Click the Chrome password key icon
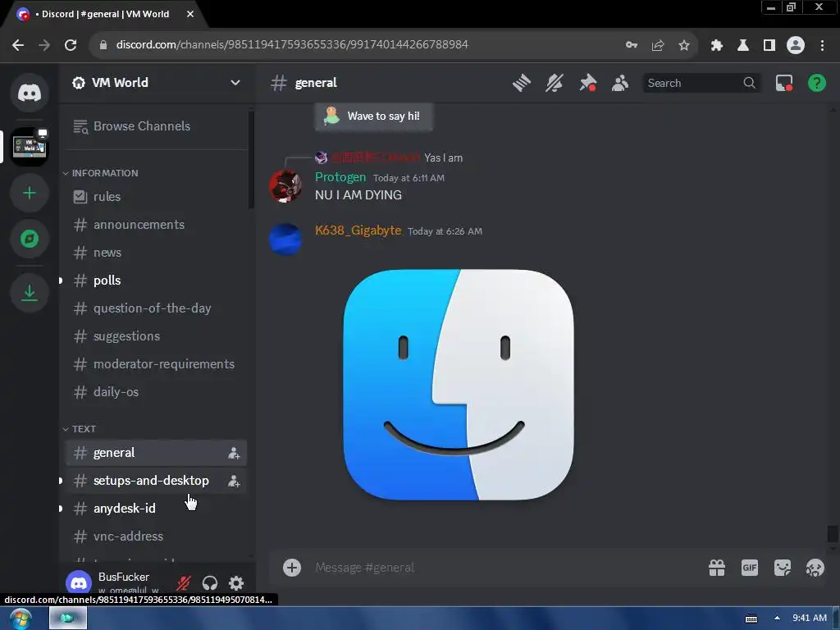 (x=631, y=45)
